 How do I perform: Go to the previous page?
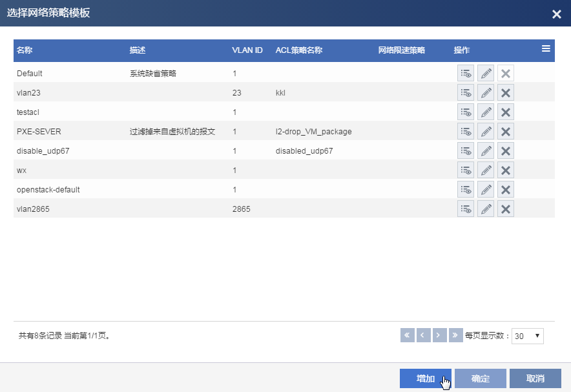tap(424, 335)
